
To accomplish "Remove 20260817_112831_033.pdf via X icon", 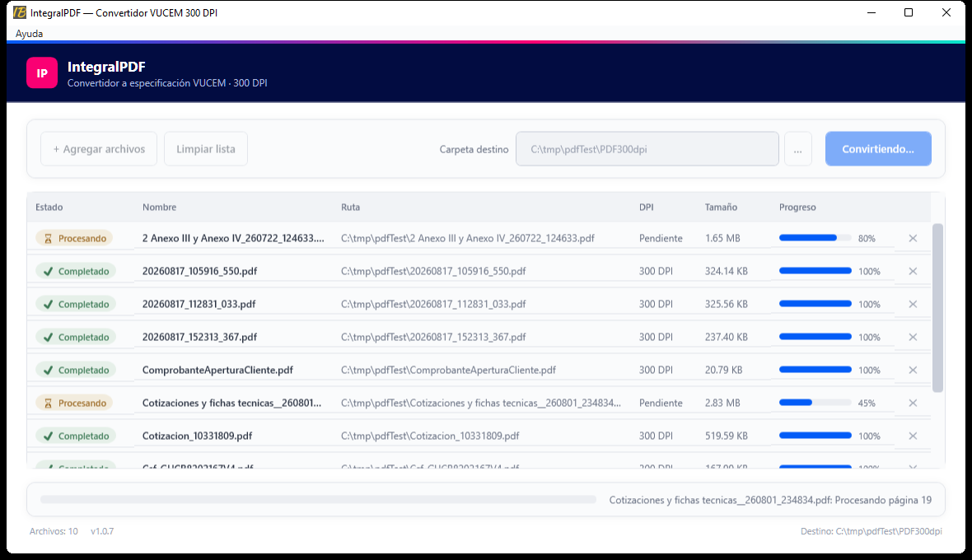I will (913, 304).
